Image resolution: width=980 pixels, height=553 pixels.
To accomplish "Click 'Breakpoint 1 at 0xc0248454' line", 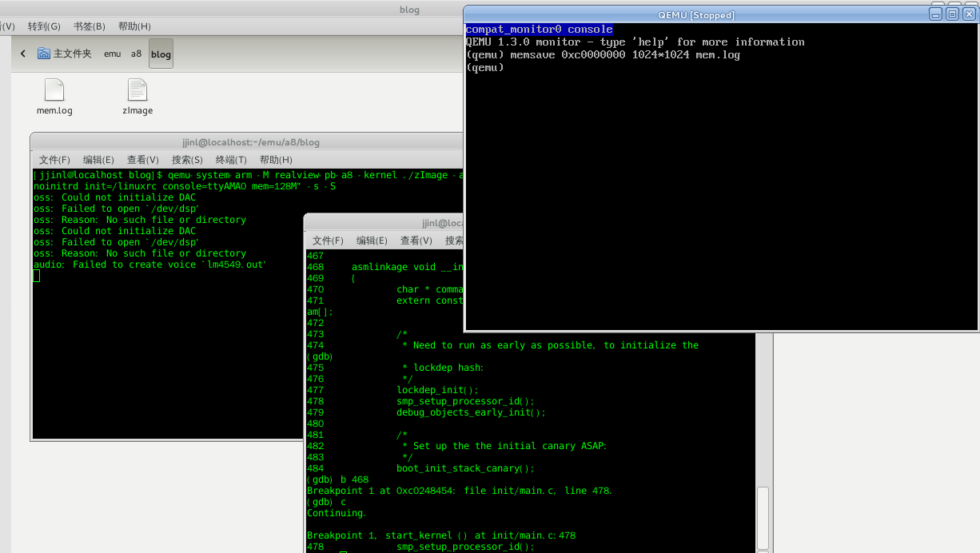I will tap(460, 491).
